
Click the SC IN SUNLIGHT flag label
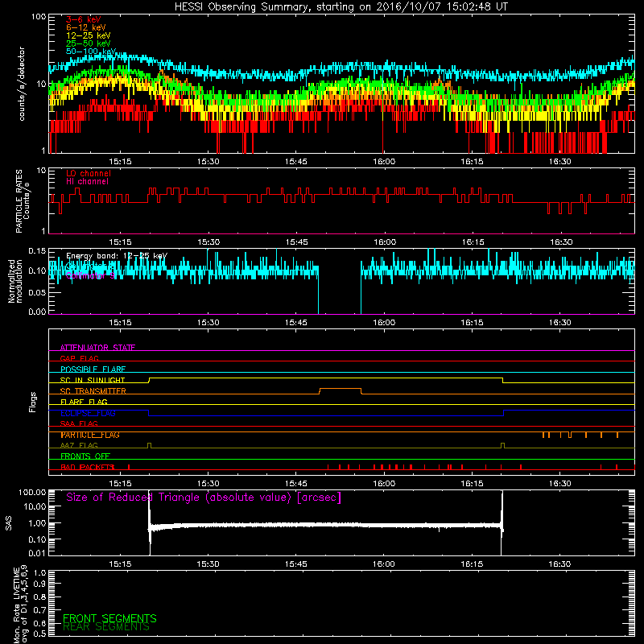(x=93, y=380)
